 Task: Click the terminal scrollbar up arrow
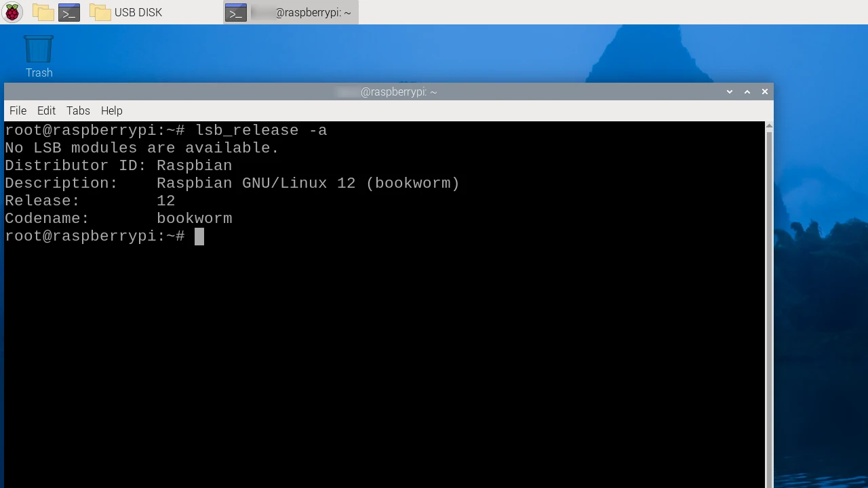(769, 126)
